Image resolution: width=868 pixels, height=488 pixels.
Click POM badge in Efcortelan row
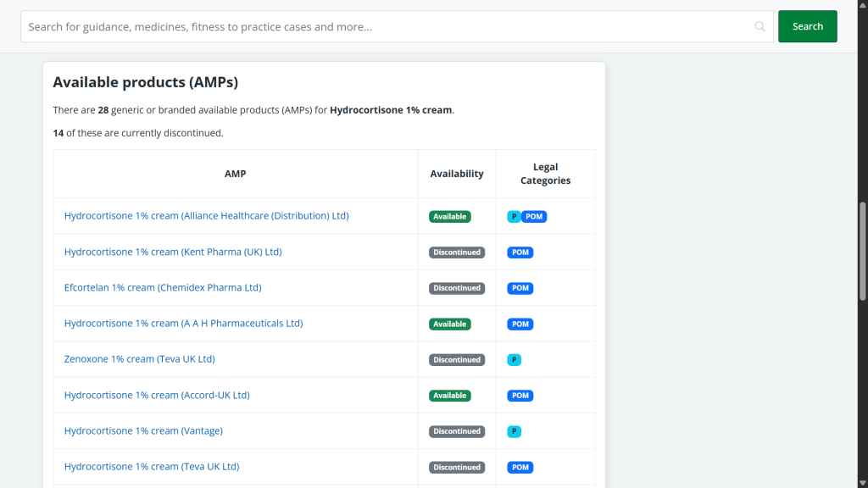[520, 288]
